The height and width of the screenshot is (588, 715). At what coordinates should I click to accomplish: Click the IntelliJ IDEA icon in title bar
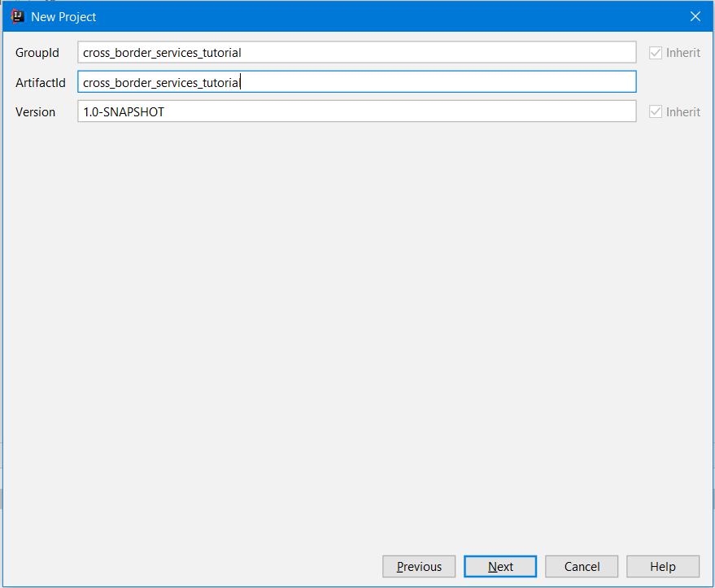pos(17,16)
